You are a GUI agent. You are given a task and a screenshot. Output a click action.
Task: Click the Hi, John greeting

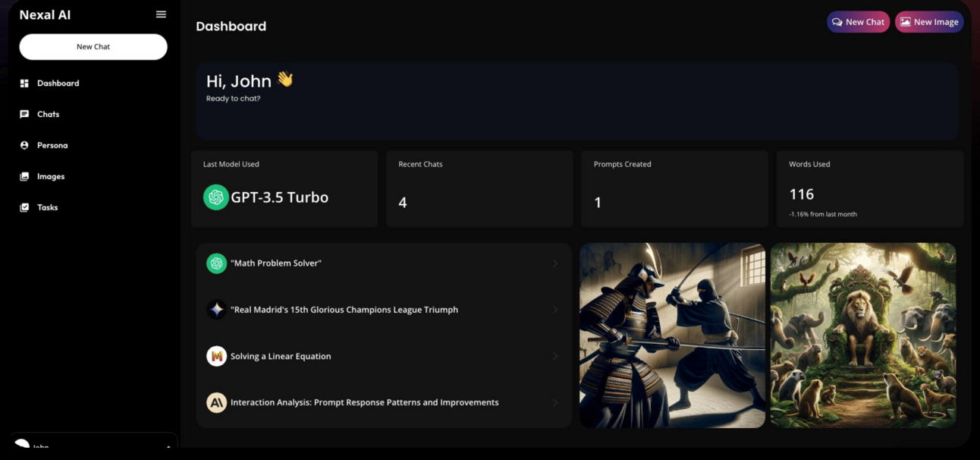point(250,80)
